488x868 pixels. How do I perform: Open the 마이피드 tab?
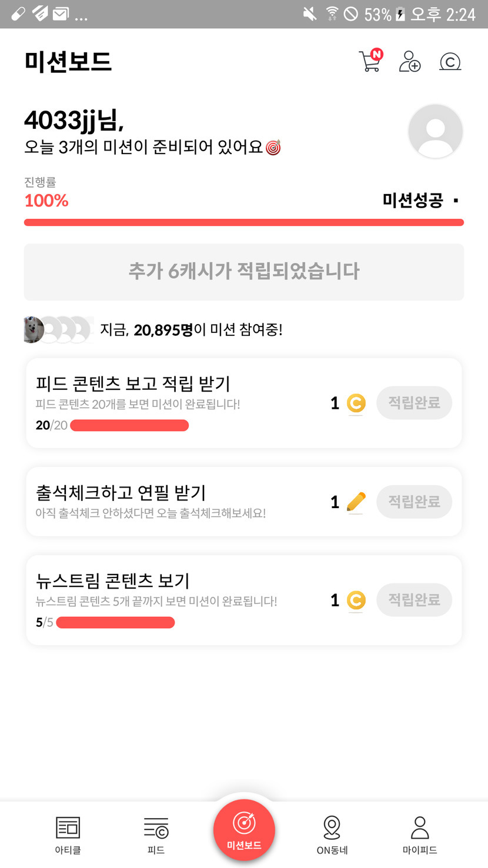coord(420,834)
